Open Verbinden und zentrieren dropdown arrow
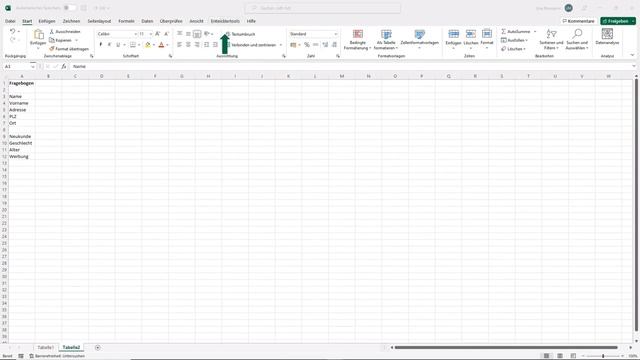This screenshot has width=640, height=360. click(x=281, y=45)
